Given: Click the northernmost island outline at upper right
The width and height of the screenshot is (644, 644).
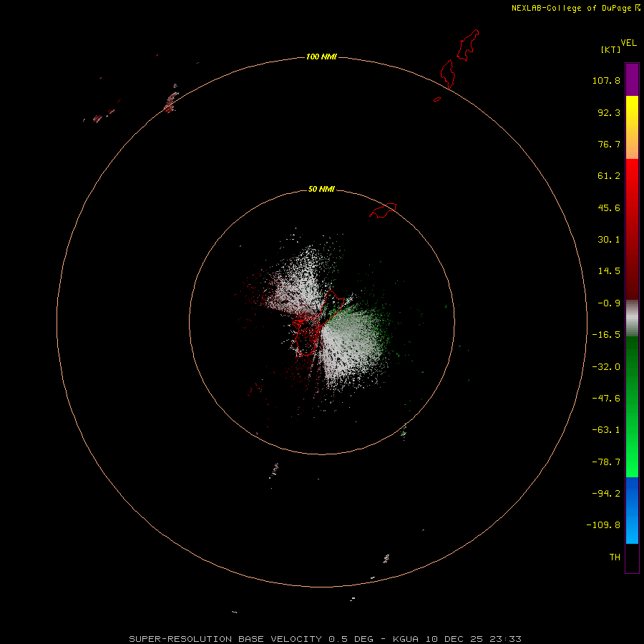Looking at the screenshot, I should pos(468,45).
